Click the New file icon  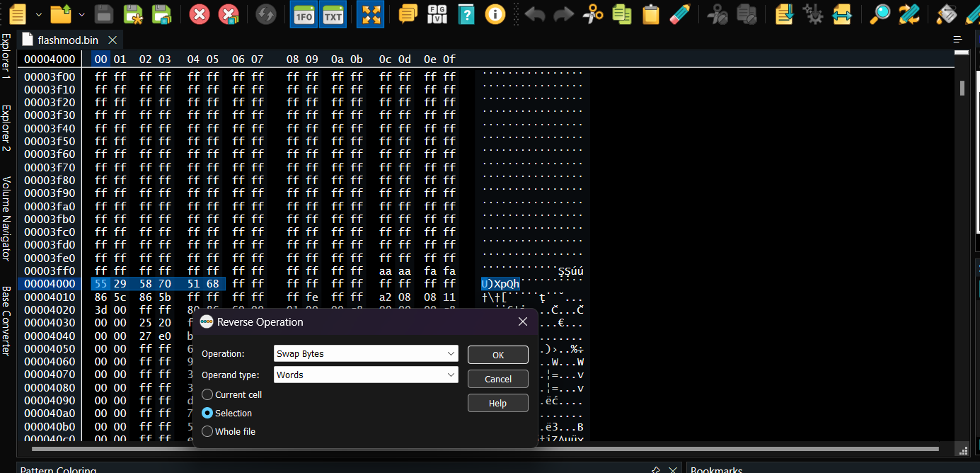click(x=18, y=14)
